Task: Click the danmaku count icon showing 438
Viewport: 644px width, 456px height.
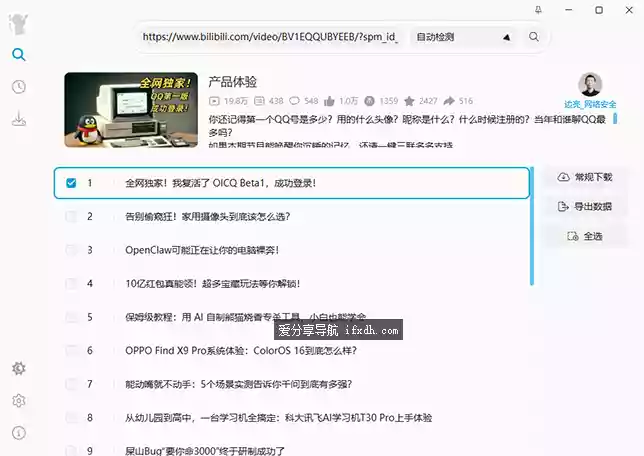Action: click(x=259, y=101)
